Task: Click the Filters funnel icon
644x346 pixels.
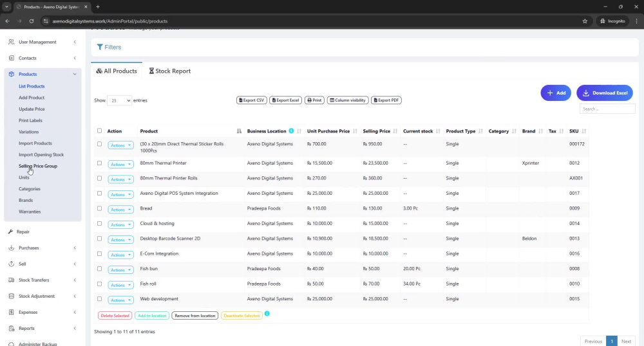Action: (100, 47)
